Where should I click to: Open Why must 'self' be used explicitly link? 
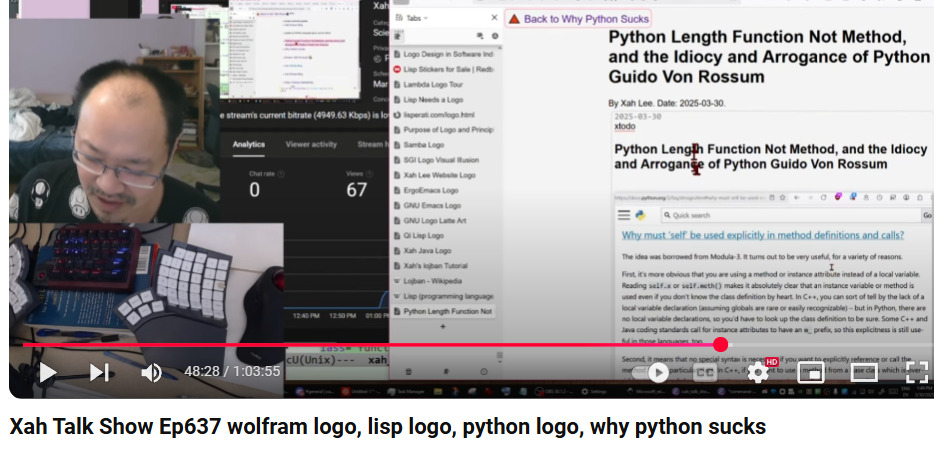[763, 235]
